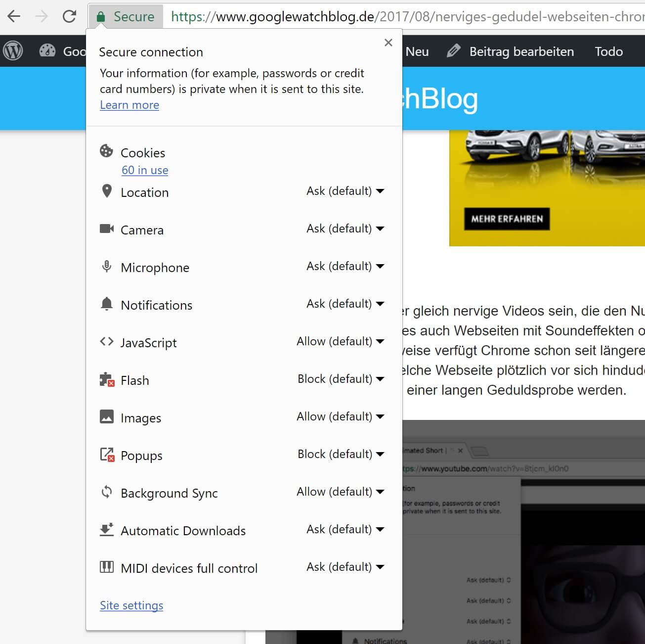645x644 pixels.
Task: Reload the page with refresh icon
Action: (x=69, y=17)
